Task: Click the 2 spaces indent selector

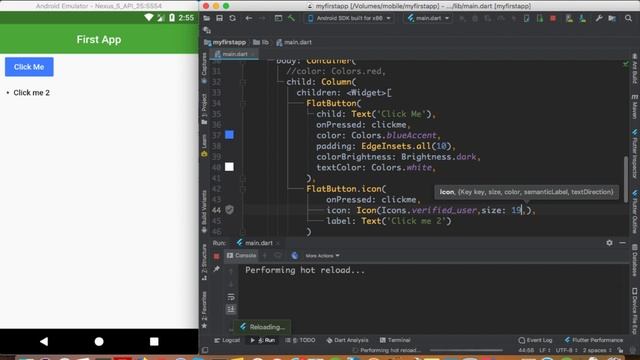Action: click(596, 350)
